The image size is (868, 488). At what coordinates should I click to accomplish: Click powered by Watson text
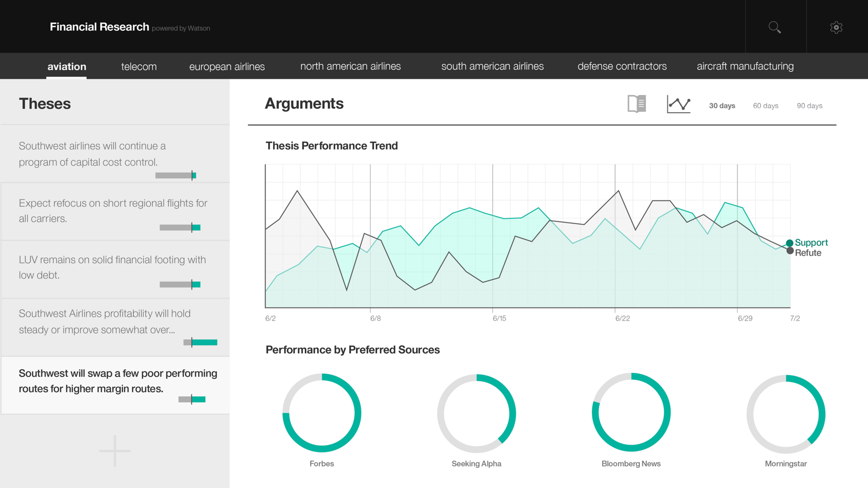click(181, 28)
